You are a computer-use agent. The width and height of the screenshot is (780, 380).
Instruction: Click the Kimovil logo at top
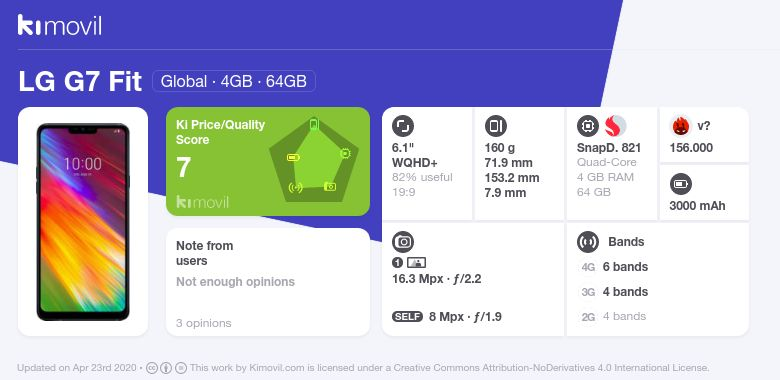(60, 25)
